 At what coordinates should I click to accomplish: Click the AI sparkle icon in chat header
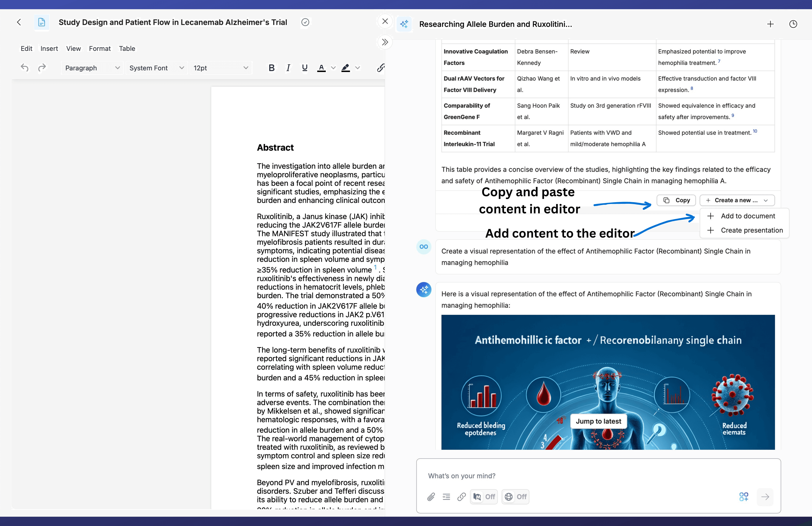404,24
